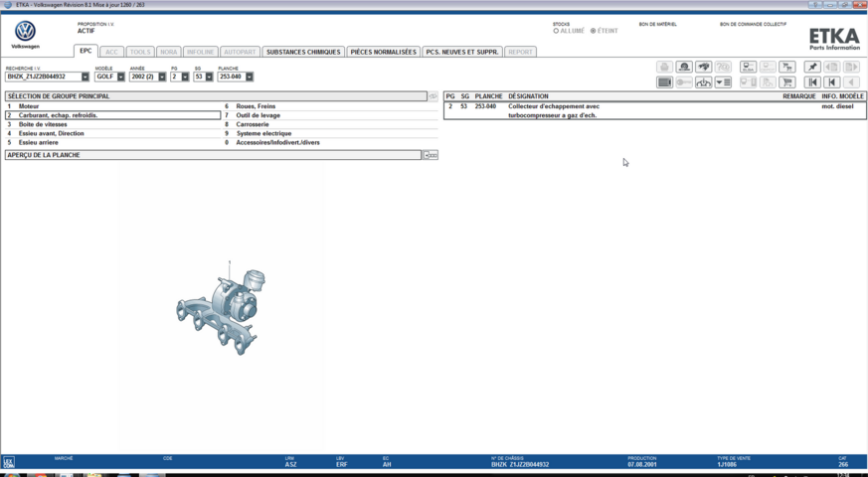868x477 pixels.
Task: Click the greyed monitor-to-device transfer icon
Action: tap(749, 82)
